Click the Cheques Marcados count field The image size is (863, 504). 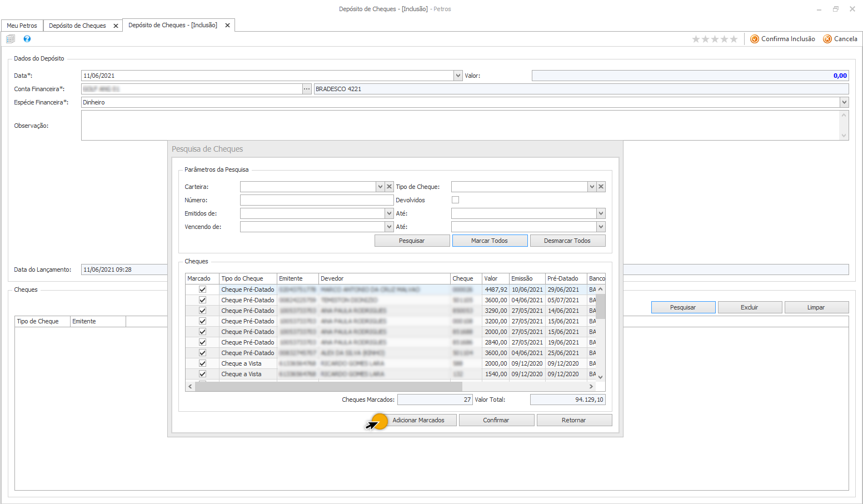coord(435,400)
